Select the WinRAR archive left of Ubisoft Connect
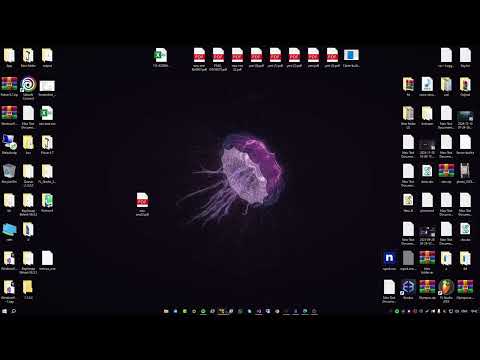This screenshot has height=360, width=480. point(9,85)
